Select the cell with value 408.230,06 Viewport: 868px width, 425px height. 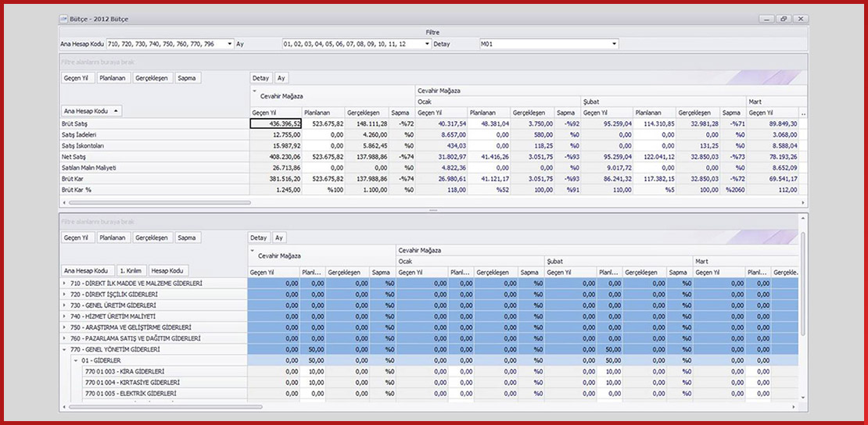(276, 156)
